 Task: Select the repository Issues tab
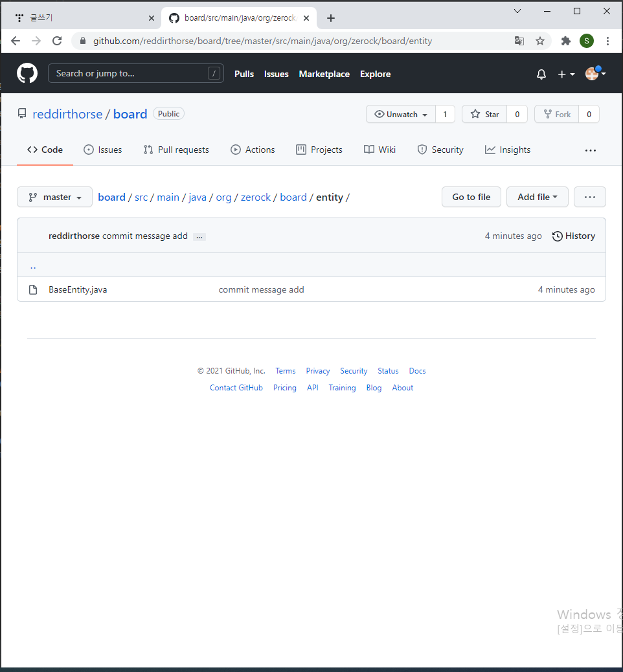click(x=102, y=150)
